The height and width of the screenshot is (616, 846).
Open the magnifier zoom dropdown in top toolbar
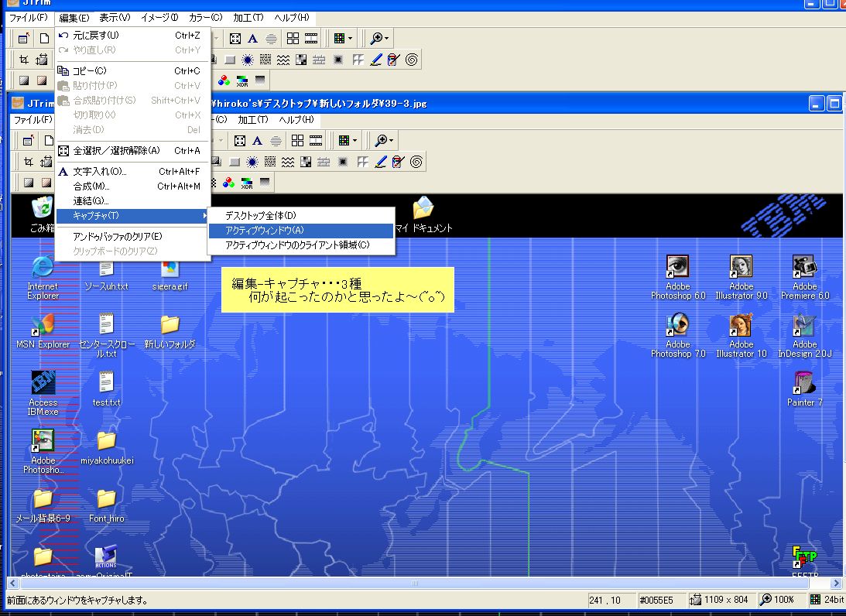click(x=379, y=38)
